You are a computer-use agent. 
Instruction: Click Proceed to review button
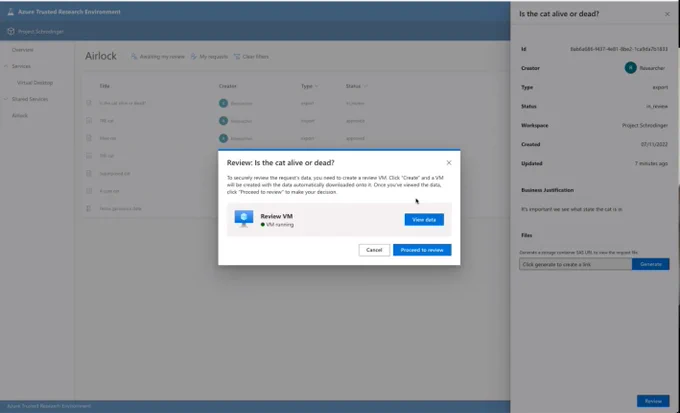[422, 250]
